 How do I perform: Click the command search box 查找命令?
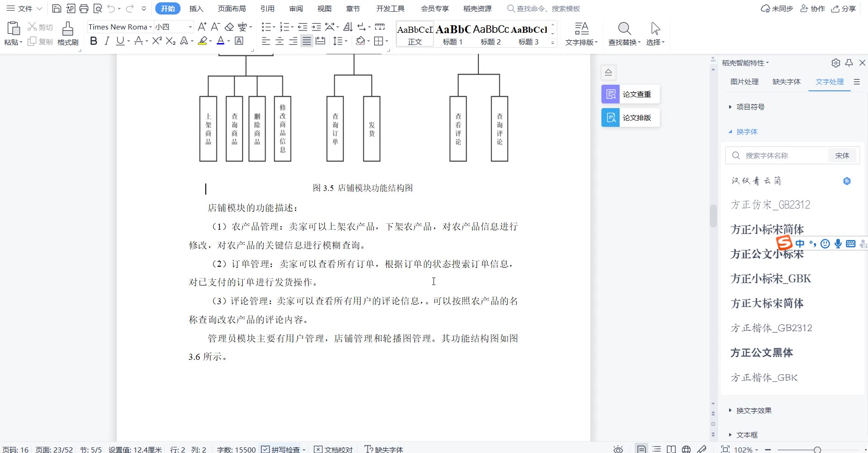pos(544,8)
